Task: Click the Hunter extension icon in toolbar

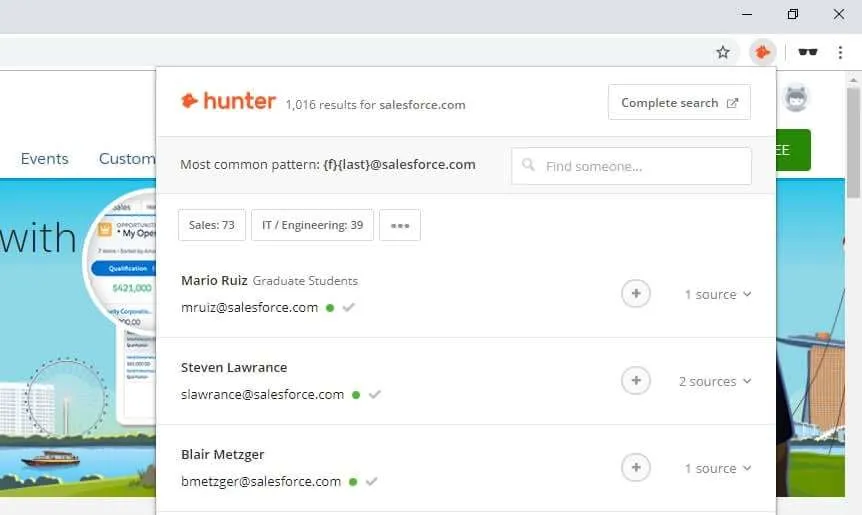Action: pos(762,52)
